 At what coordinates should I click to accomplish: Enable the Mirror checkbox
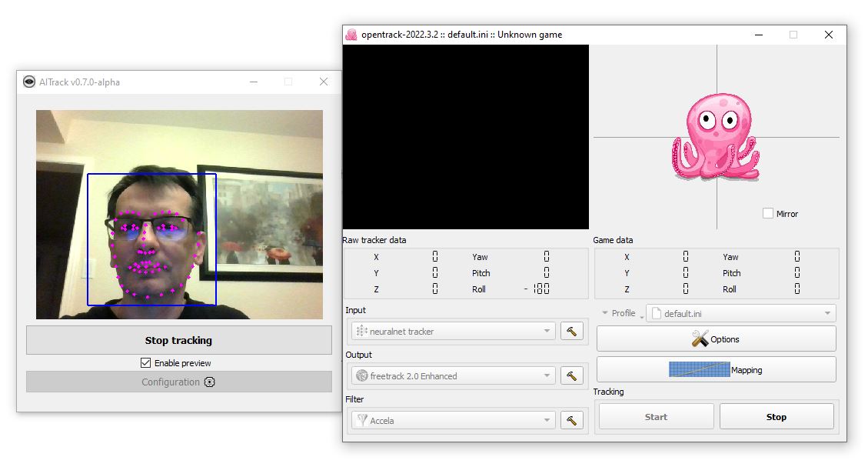(767, 213)
